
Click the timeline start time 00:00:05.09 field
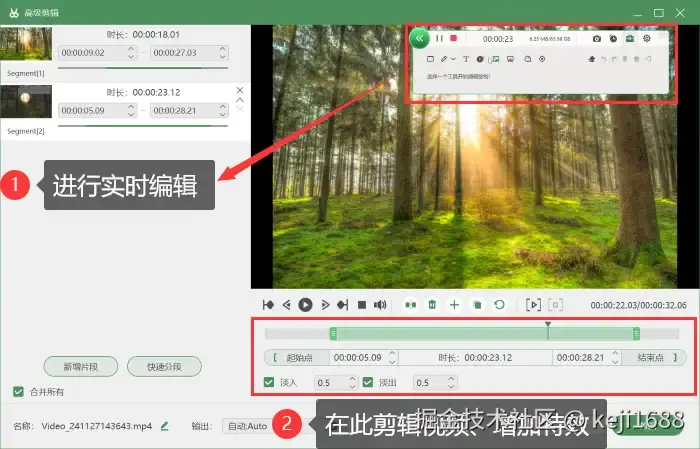(364, 358)
